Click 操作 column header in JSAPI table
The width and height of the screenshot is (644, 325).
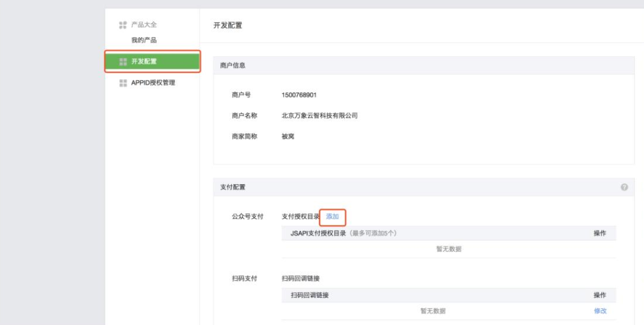600,233
